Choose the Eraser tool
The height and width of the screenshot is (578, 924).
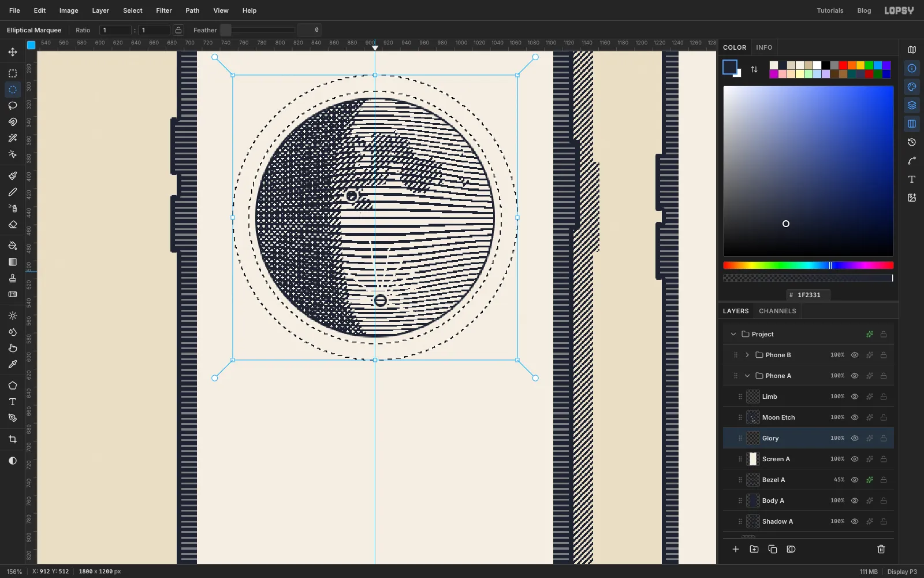coord(13,225)
